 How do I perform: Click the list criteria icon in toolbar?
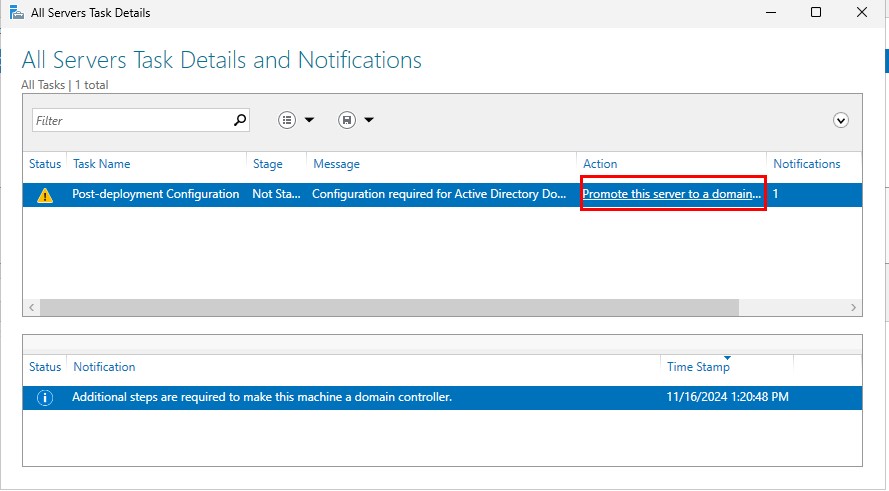pyautogui.click(x=287, y=120)
